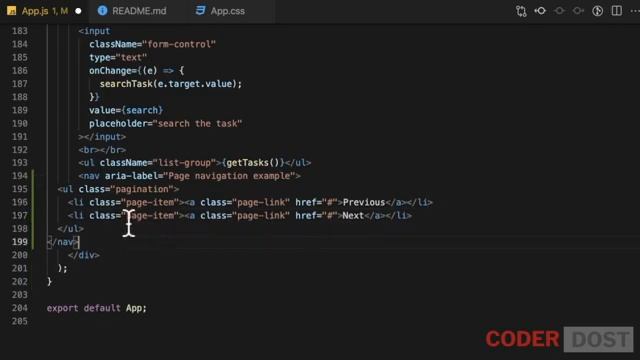This screenshot has height=360, width=640.
Task: Click line number 196 in the gutter
Action: tap(20, 202)
